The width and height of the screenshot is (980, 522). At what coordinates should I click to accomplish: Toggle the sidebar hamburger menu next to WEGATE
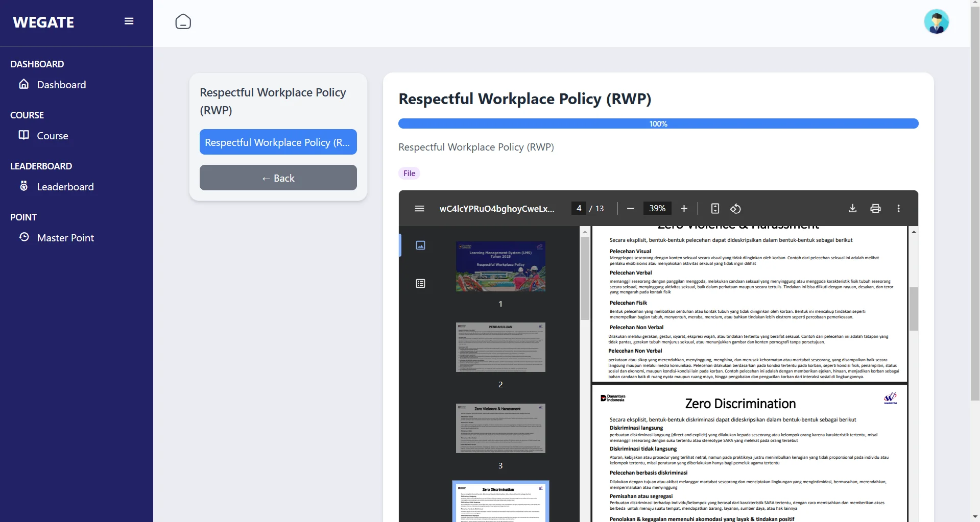129,21
